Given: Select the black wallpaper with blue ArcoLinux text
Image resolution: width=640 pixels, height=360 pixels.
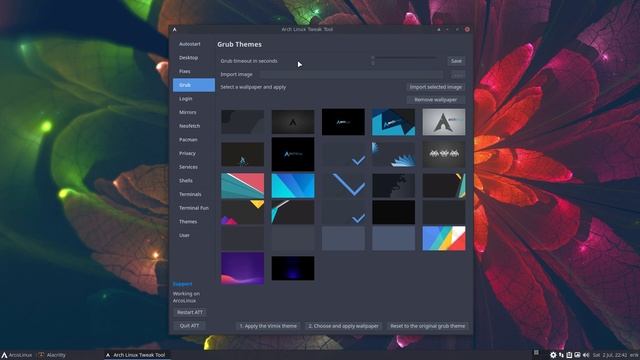Looking at the screenshot, I should click(x=293, y=154).
